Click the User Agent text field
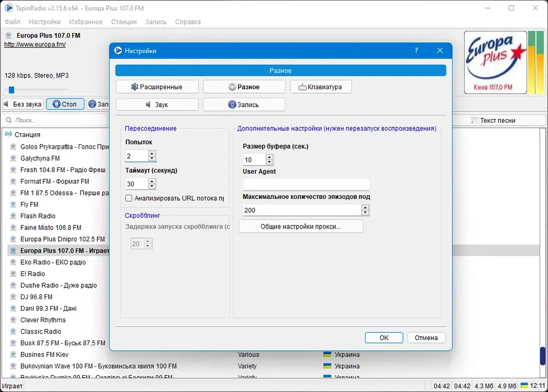 coord(306,185)
